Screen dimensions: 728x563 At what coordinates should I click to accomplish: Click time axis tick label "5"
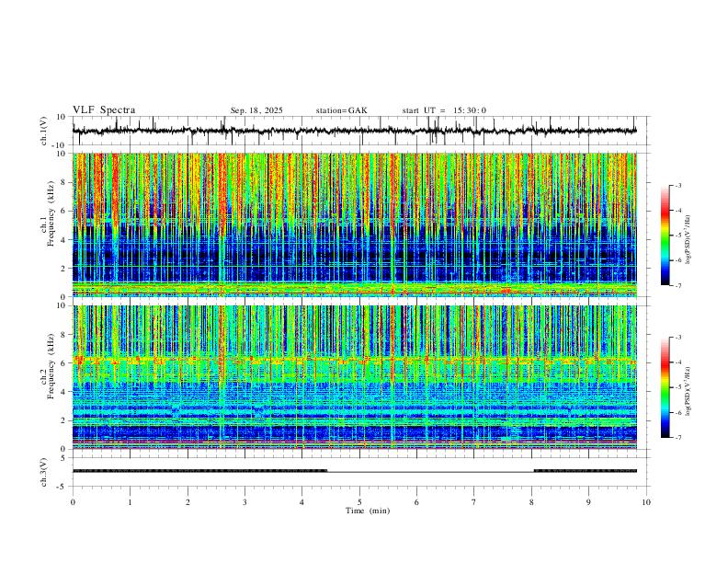pyautogui.click(x=359, y=502)
